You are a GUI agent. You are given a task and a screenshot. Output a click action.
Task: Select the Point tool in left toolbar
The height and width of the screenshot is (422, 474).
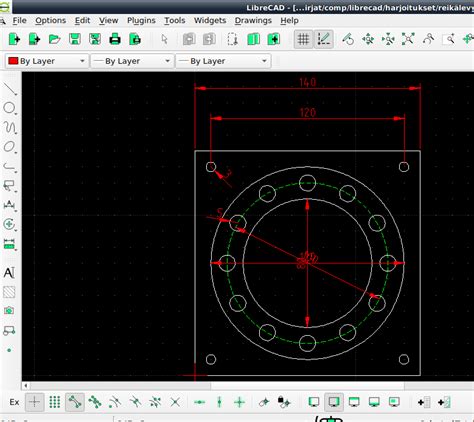9,350
